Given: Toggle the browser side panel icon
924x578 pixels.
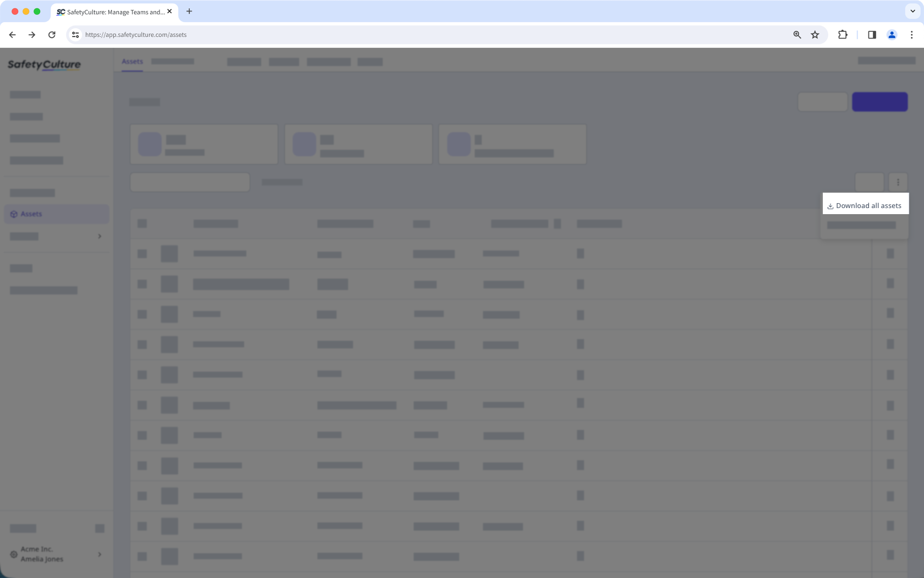Looking at the screenshot, I should 872,35.
